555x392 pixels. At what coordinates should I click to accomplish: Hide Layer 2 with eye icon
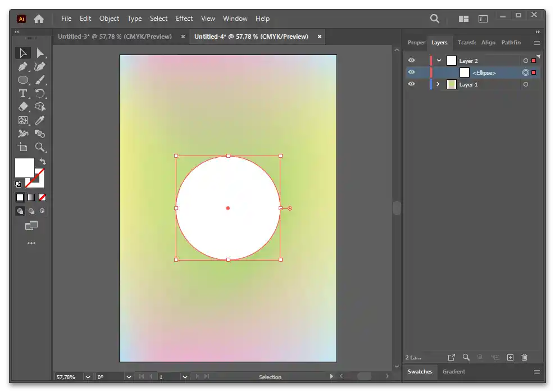pyautogui.click(x=411, y=61)
